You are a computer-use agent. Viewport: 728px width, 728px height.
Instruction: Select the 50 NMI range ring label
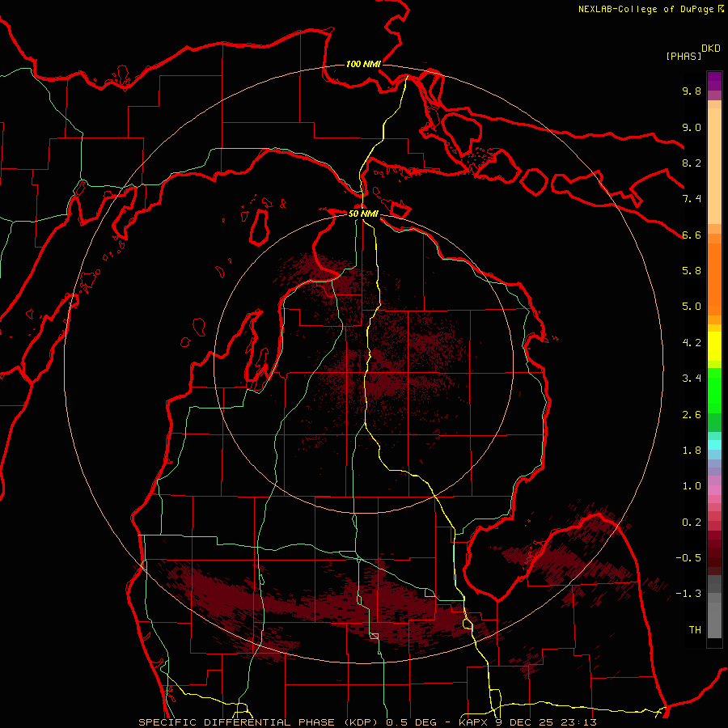pos(363,214)
